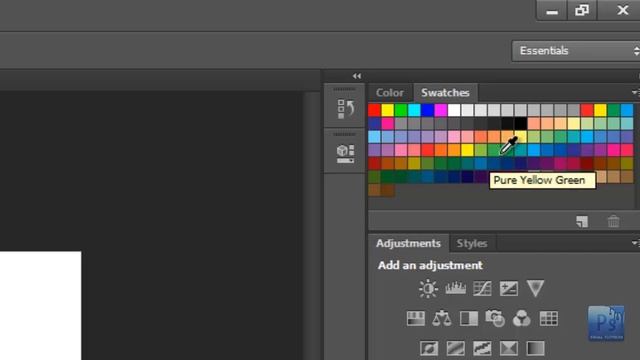Add a Photo Filter adjustment (camera icon)
Image resolution: width=640 pixels, height=360 pixels.
(495, 318)
